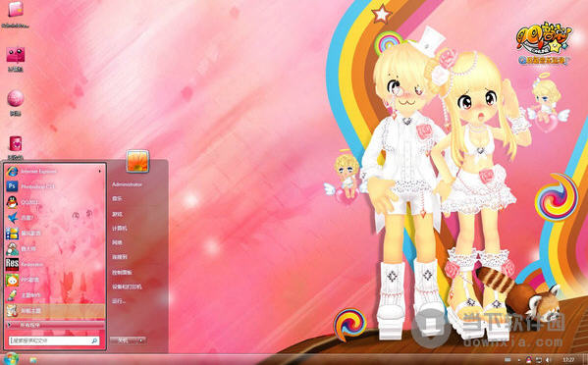
Task: Launch Photoshop CS3 from the Start menu
Action: (x=54, y=186)
